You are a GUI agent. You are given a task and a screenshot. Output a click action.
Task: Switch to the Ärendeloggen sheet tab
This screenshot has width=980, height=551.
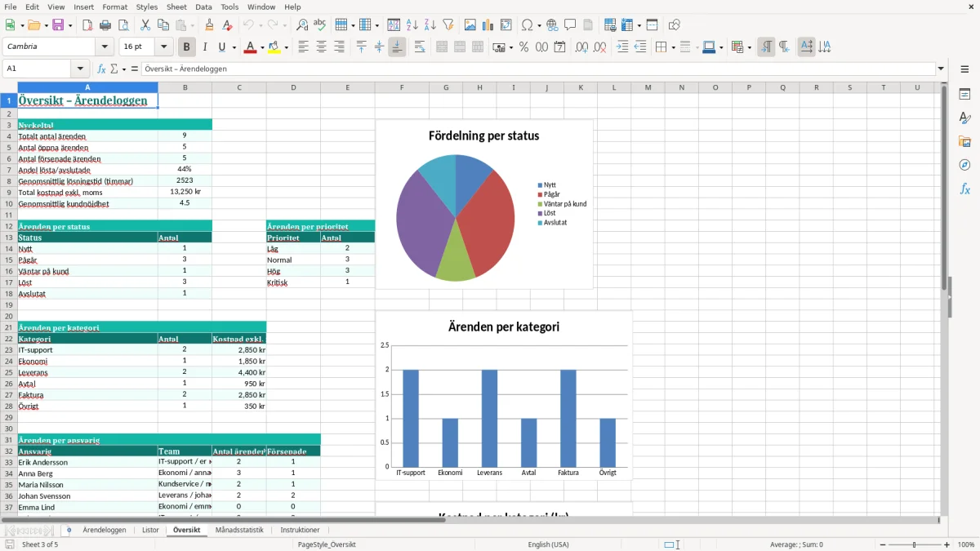105,530
